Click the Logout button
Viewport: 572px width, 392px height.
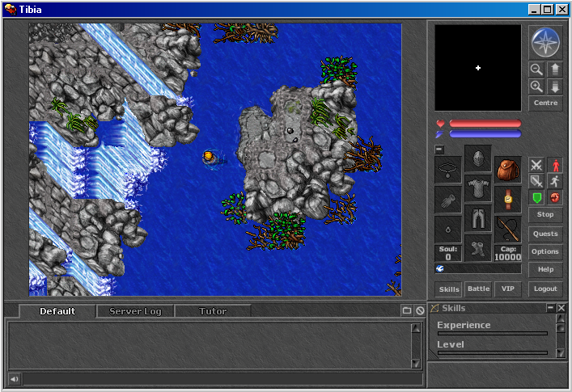(545, 289)
